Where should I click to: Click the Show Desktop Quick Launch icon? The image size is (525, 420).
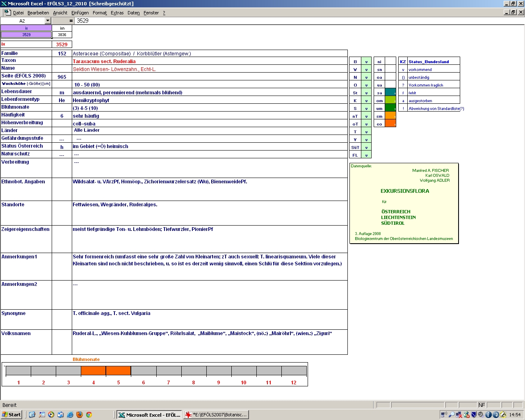tap(42, 415)
